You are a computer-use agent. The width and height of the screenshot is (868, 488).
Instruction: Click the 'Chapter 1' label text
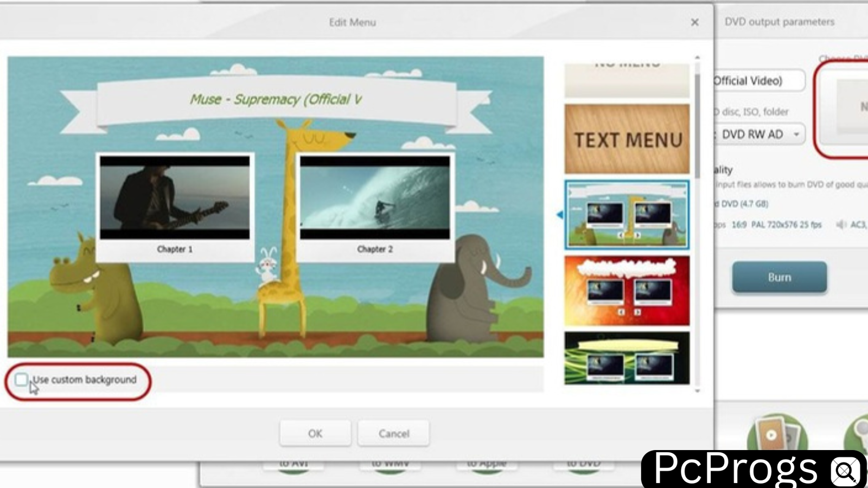[175, 249]
